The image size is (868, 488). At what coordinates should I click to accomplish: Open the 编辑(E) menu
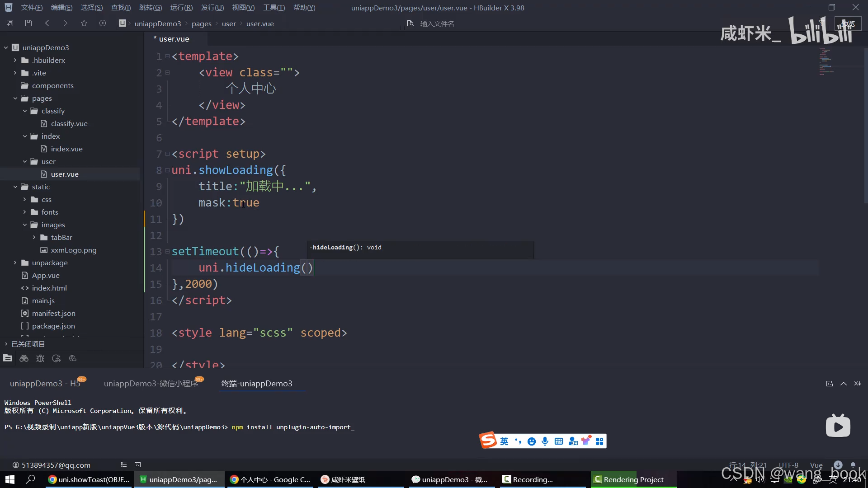point(61,8)
